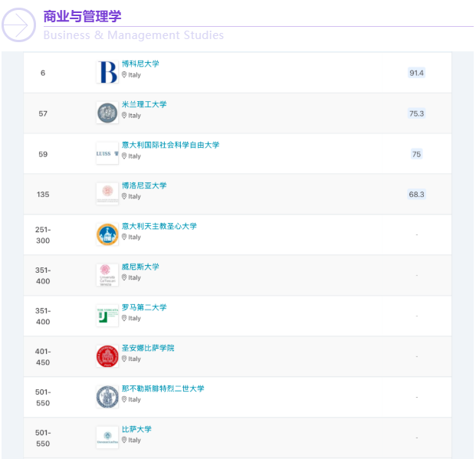Click location pin icon under 比萨大学
This screenshot has height=459, width=476.
[124, 440]
